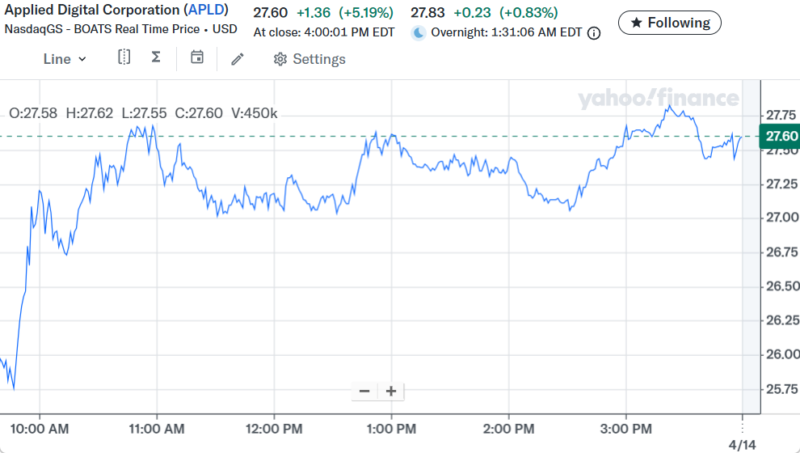Click the Applied Digital Corporation title
The width and height of the screenshot is (800, 453).
coord(90,10)
